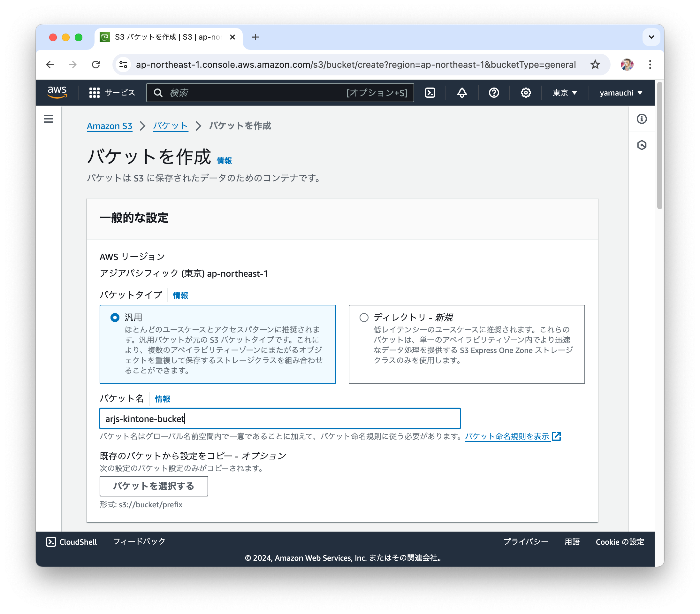Select the S3 バケットを作成 browser tab
Image resolution: width=700 pixels, height=614 pixels.
click(168, 37)
